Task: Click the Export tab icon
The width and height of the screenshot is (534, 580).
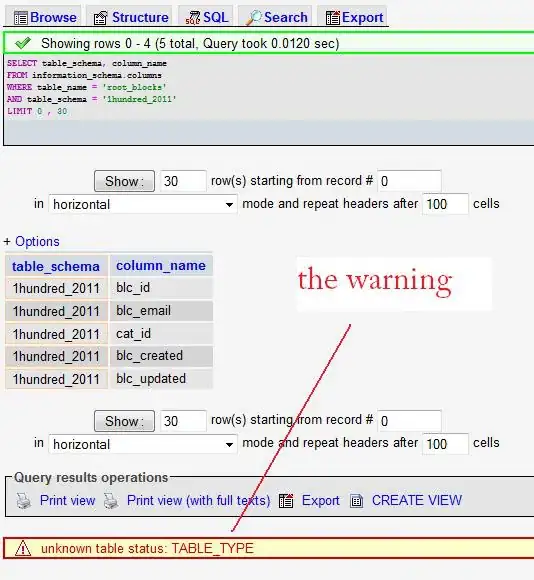Action: 332,18
